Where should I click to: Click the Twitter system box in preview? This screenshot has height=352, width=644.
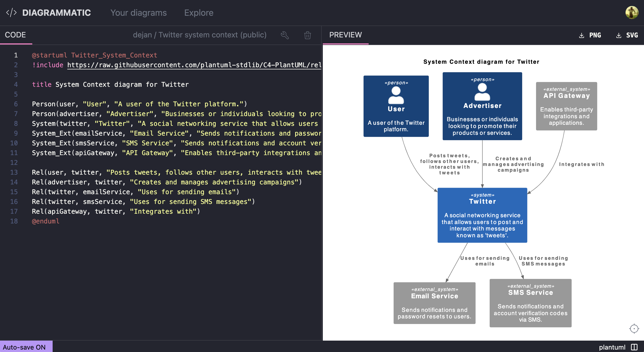pyautogui.click(x=482, y=215)
